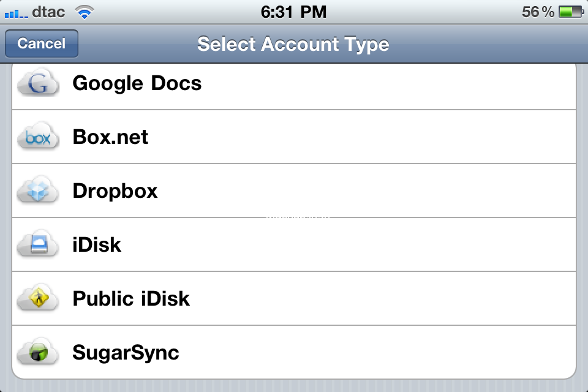Screen dimensions: 588x392
Task: Tap the 6:31 PM clock
Action: pyautogui.click(x=293, y=12)
